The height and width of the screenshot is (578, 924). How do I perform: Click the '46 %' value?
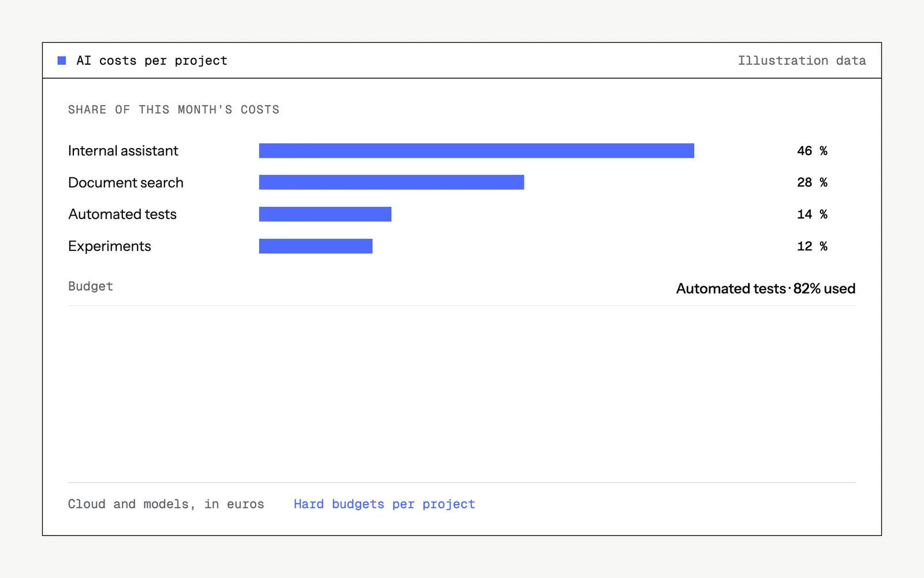tap(812, 151)
